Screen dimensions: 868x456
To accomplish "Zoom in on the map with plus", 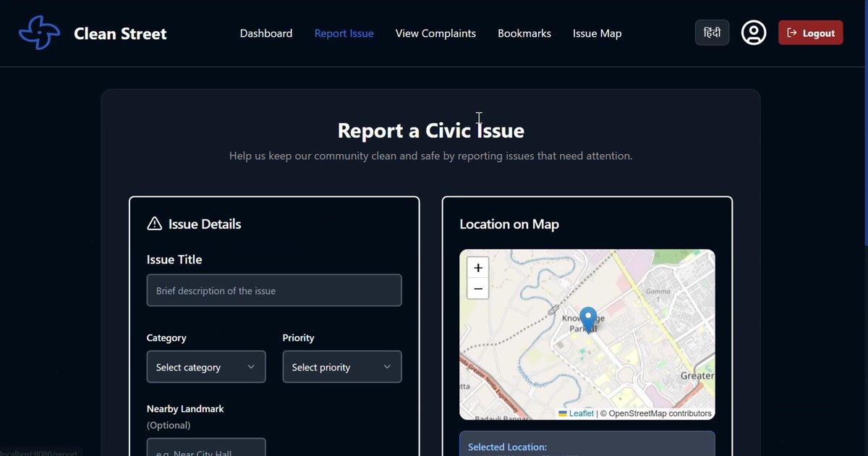I will point(477,268).
